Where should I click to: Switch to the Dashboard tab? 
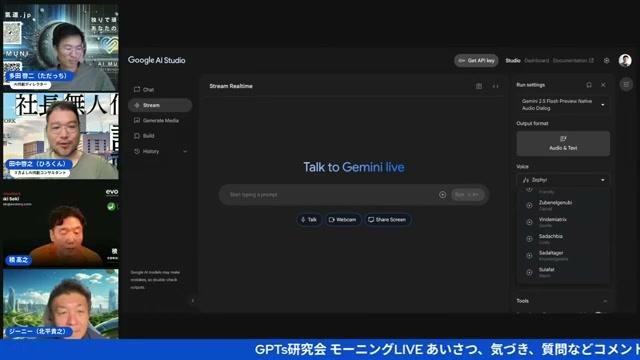[x=536, y=60]
